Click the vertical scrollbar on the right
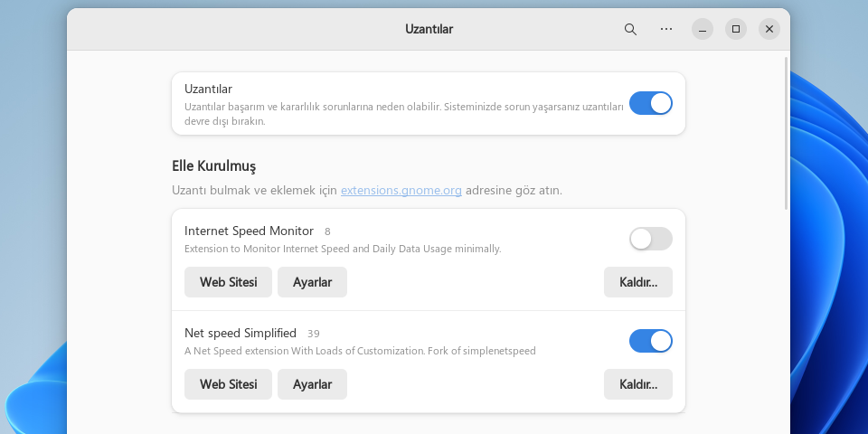Screen dimensions: 868x434 [x=787, y=133]
